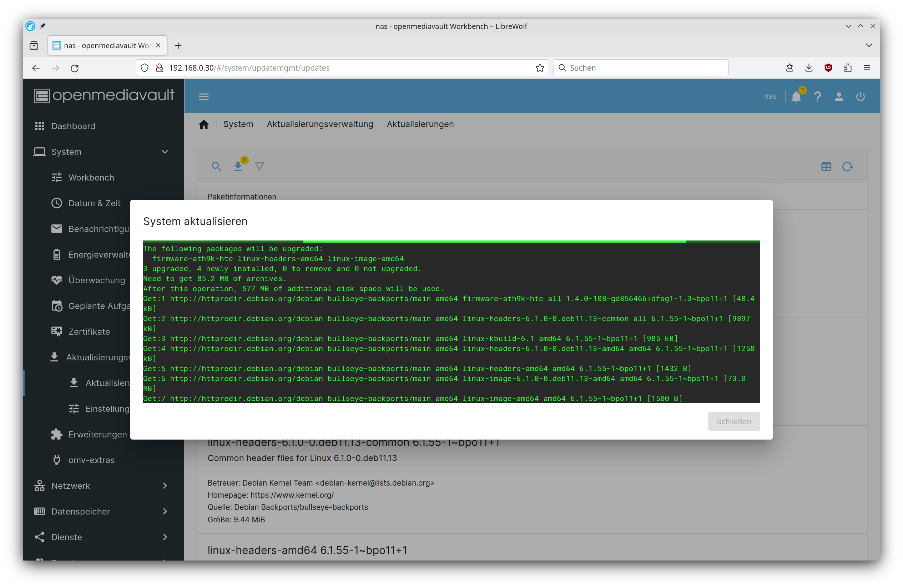Select the linux-headers-amd64 6.1.55-1~bpo11+1 package heading
Screen dimensions: 903x588
click(x=307, y=550)
